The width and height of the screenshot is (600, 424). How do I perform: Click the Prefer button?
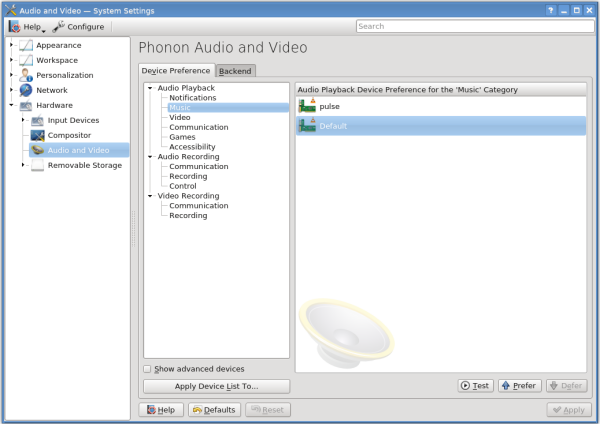(x=520, y=385)
